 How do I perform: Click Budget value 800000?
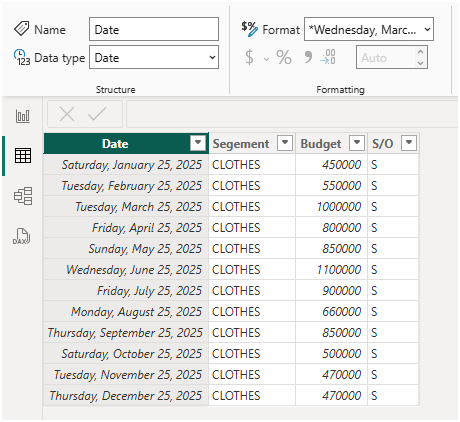tap(331, 228)
